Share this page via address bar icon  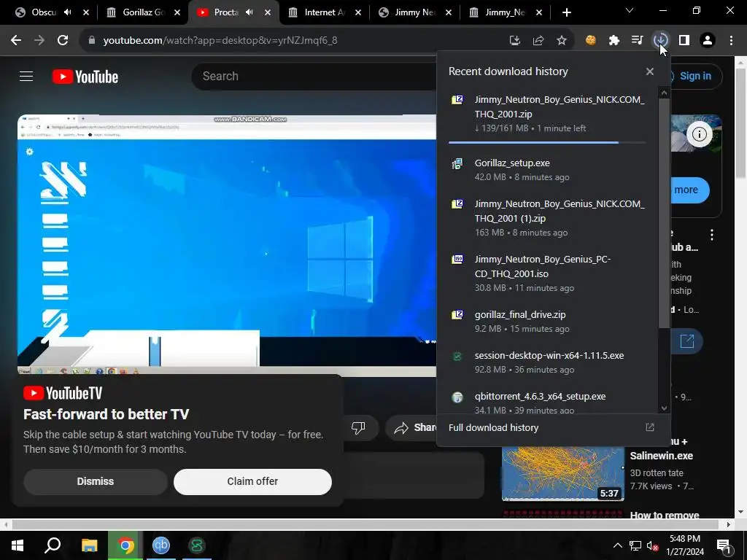point(538,41)
